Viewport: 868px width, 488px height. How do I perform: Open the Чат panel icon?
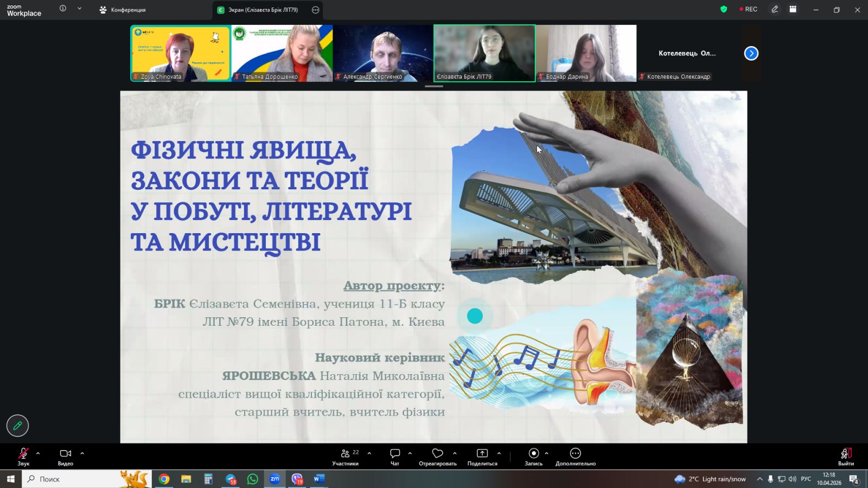click(x=395, y=454)
